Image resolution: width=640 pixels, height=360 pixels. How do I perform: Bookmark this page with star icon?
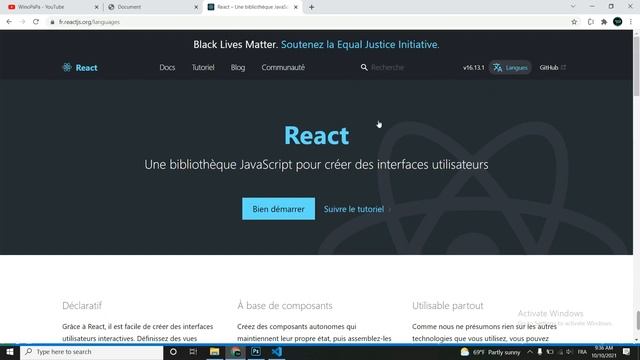click(x=574, y=22)
